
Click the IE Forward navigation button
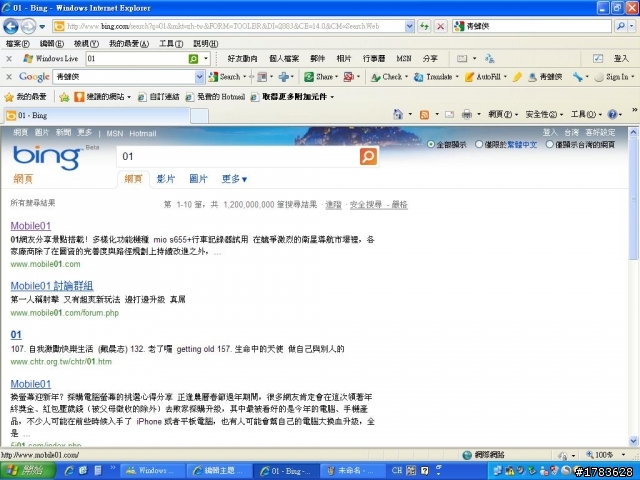coord(28,27)
